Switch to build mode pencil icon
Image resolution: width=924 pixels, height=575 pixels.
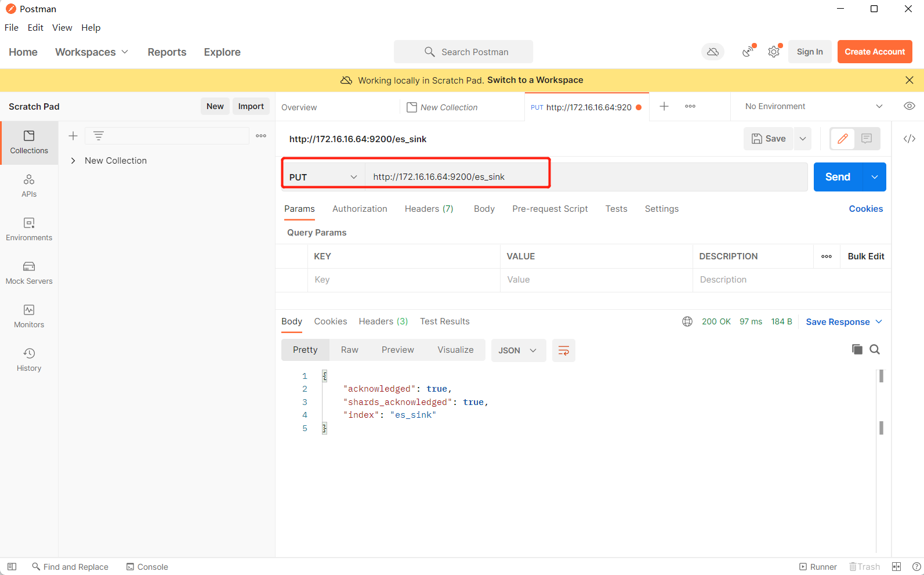click(x=843, y=139)
